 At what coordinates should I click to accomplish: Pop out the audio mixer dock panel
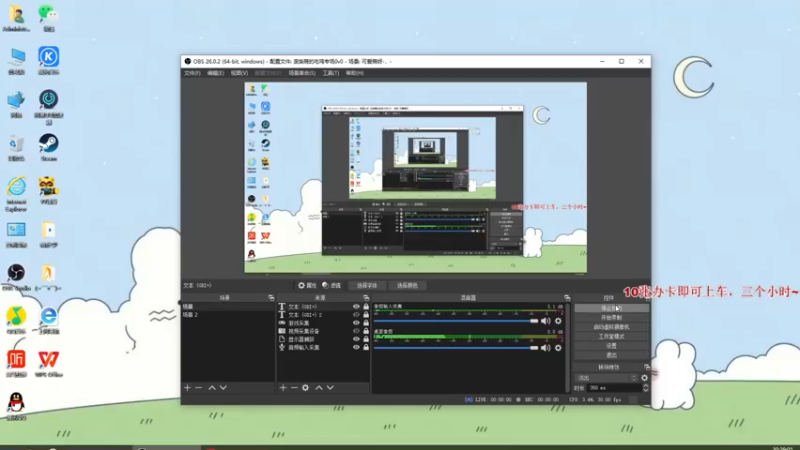click(567, 297)
